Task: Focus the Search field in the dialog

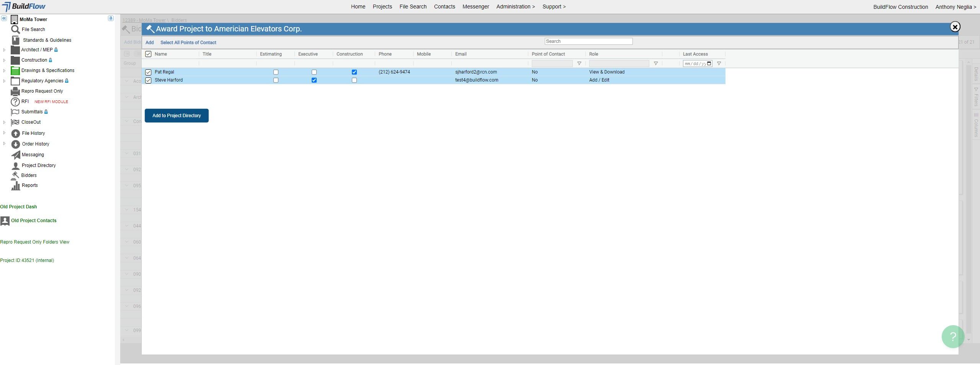Action: pos(588,41)
